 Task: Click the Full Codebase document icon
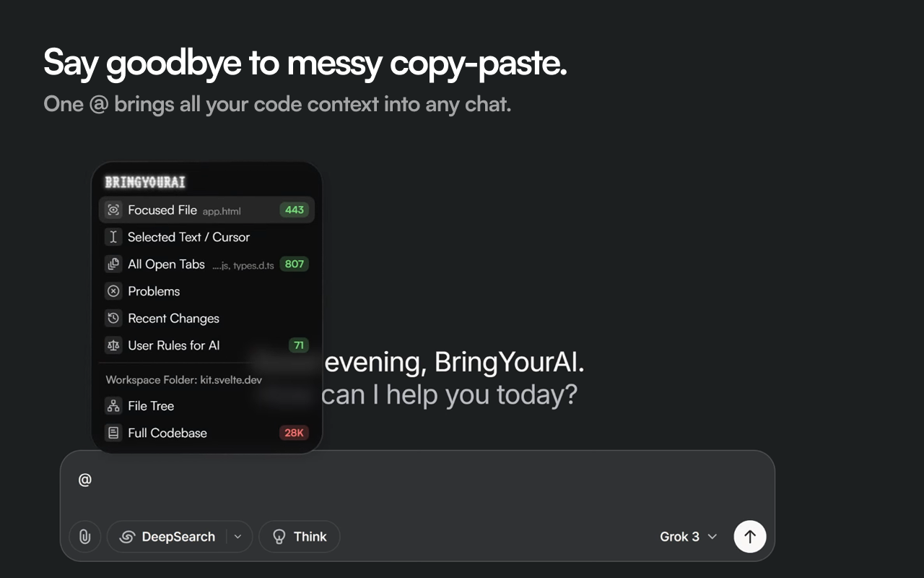[x=113, y=433]
